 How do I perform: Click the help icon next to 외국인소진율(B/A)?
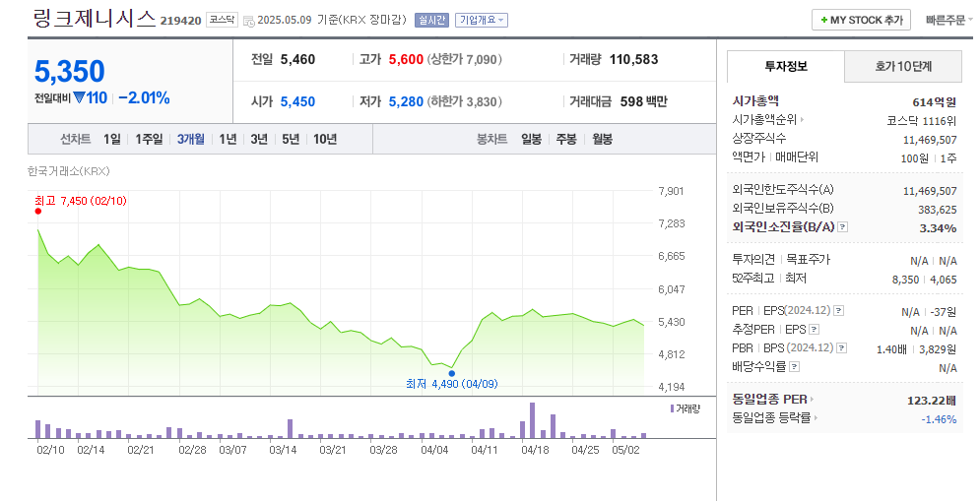tap(842, 227)
